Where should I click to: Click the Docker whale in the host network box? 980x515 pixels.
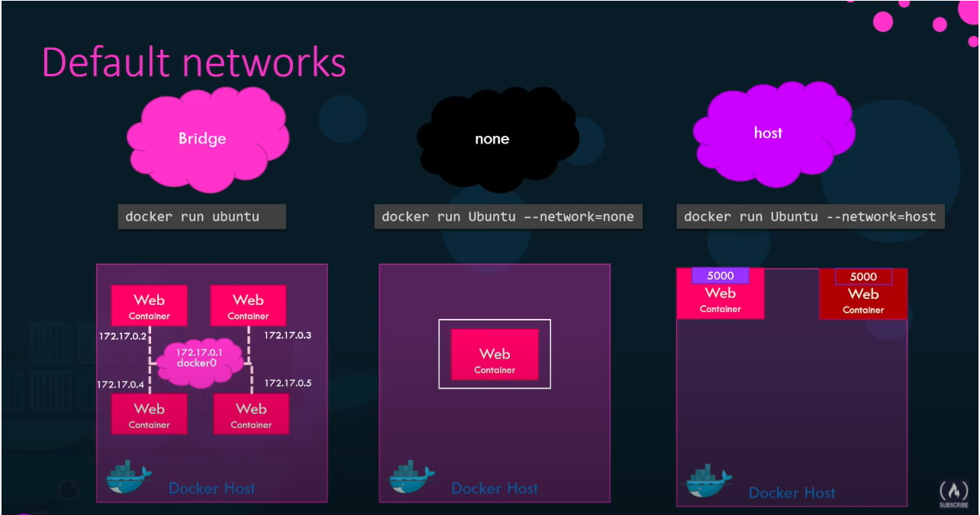709,482
